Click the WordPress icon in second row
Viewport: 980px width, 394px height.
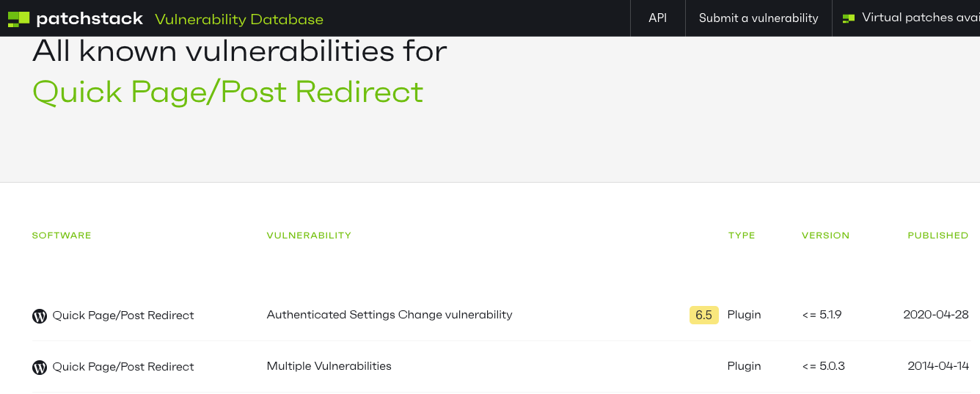click(40, 368)
